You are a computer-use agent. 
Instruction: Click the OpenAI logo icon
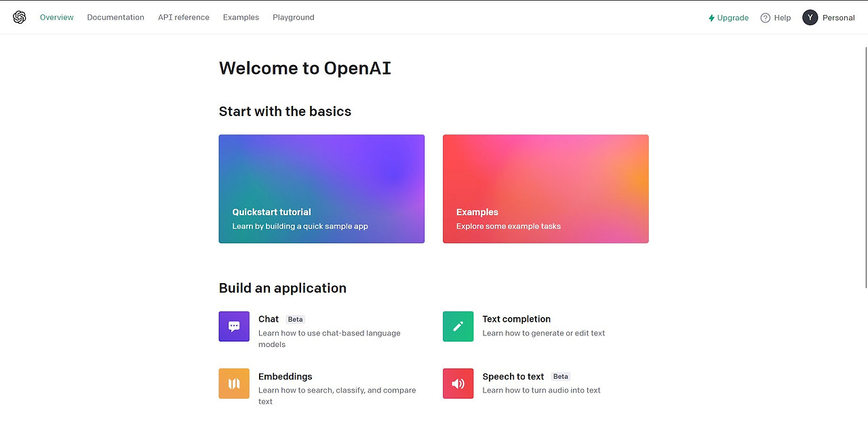(19, 18)
